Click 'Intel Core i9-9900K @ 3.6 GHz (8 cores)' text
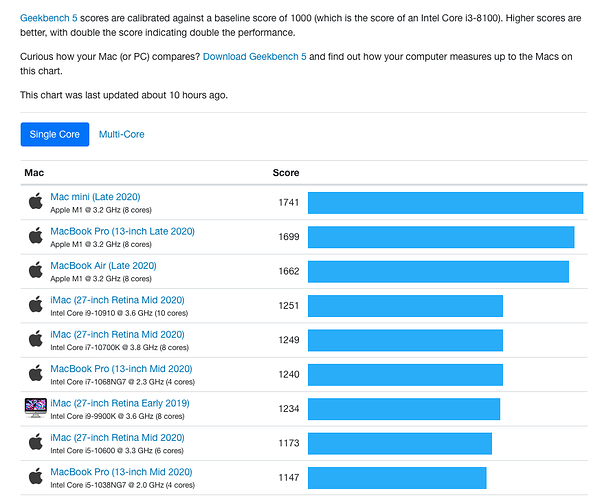 117,416
